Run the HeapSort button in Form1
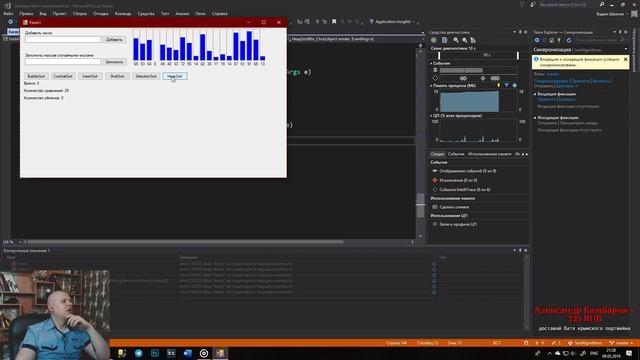 175,76
